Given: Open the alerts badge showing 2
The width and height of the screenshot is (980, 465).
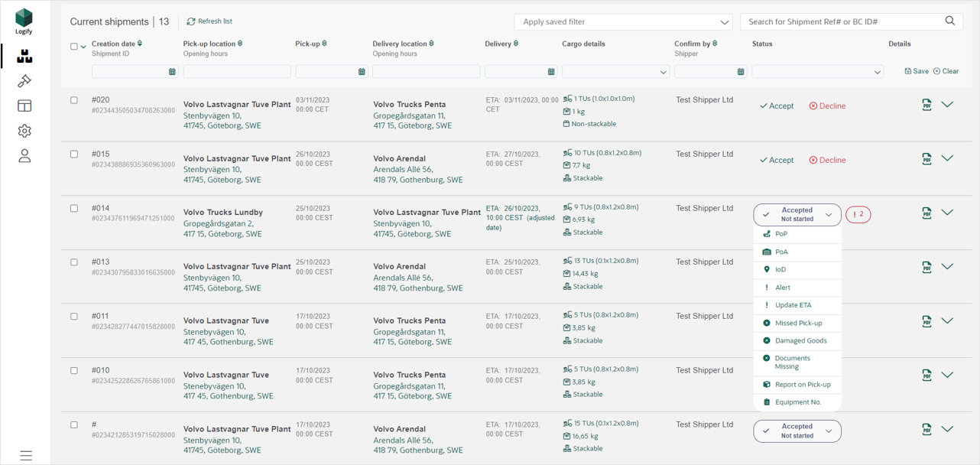Looking at the screenshot, I should tap(858, 215).
